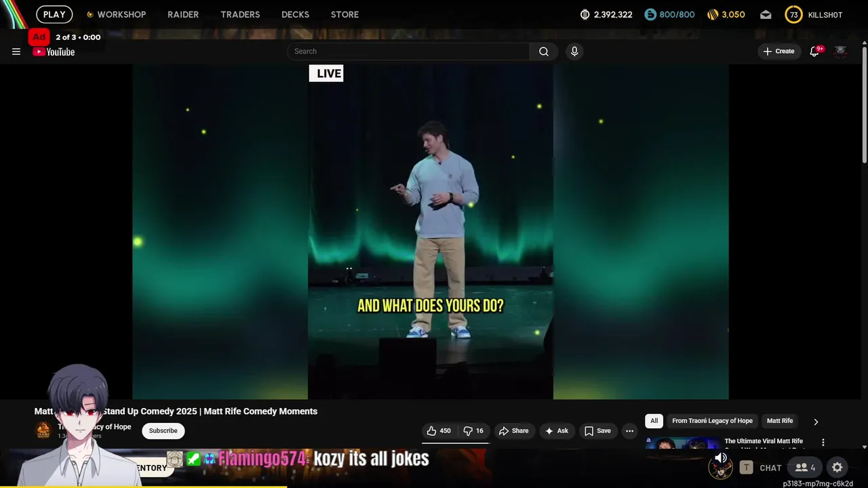
Task: Go to the STORE tab
Action: pos(344,15)
